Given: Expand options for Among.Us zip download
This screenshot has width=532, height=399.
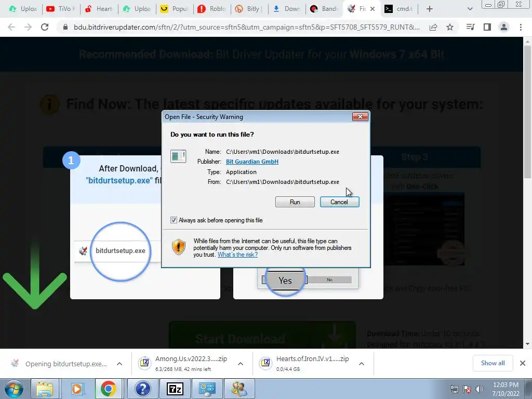Looking at the screenshot, I should pos(241,364).
